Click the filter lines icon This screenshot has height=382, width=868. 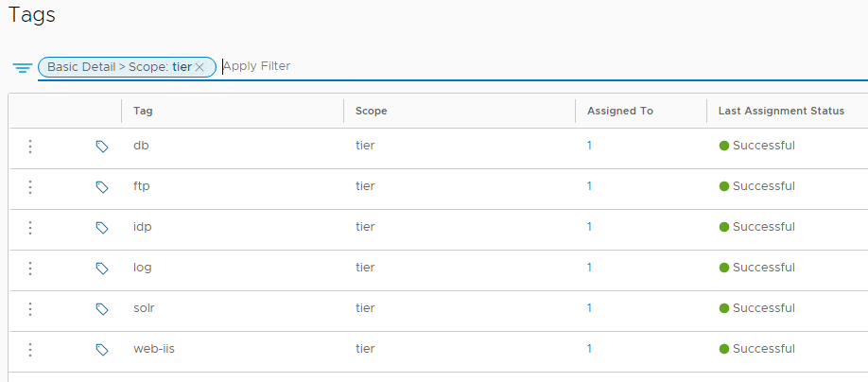(x=23, y=68)
